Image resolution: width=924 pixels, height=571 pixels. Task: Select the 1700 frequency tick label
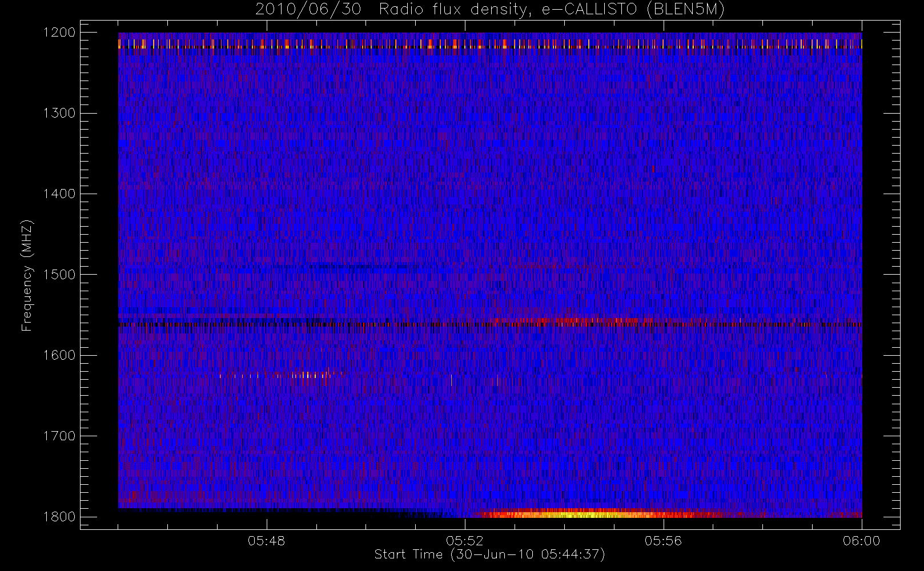point(59,436)
